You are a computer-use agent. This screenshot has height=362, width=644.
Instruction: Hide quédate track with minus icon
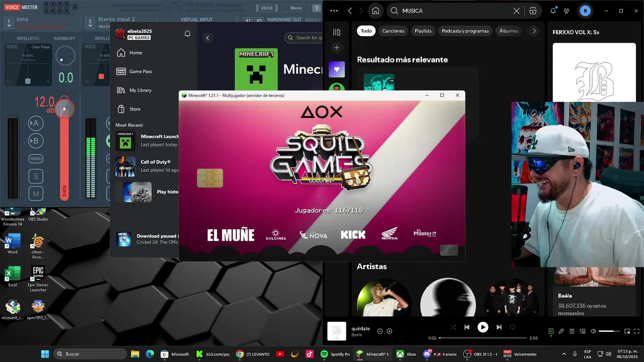tap(380, 331)
